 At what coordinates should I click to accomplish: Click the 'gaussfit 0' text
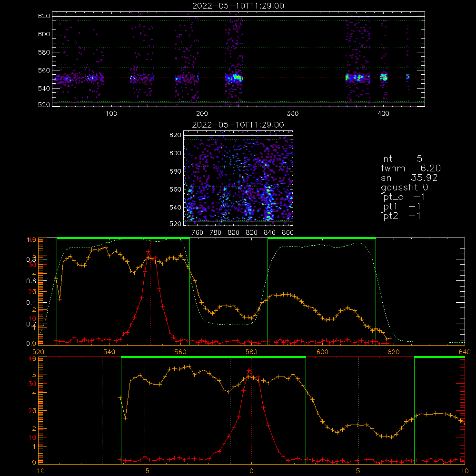[404, 187]
